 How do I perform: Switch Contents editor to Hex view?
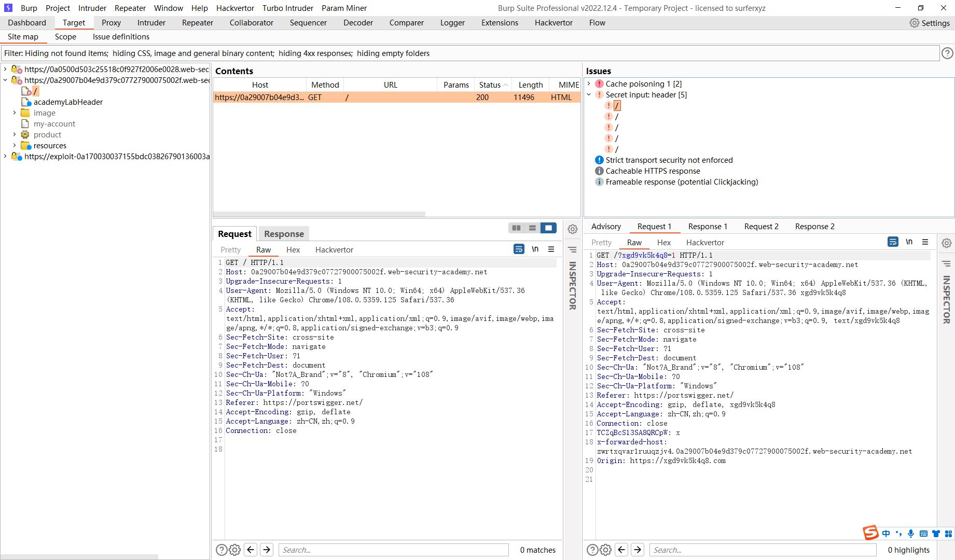[293, 250]
